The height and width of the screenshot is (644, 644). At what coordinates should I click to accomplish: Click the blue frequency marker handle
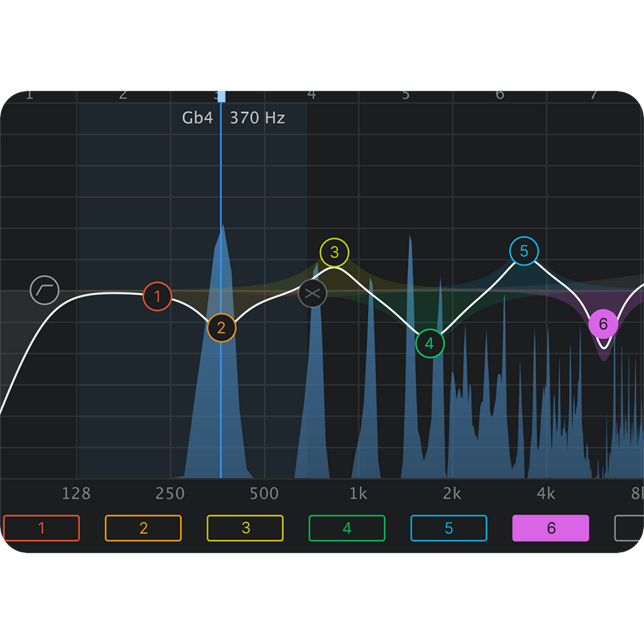221,96
